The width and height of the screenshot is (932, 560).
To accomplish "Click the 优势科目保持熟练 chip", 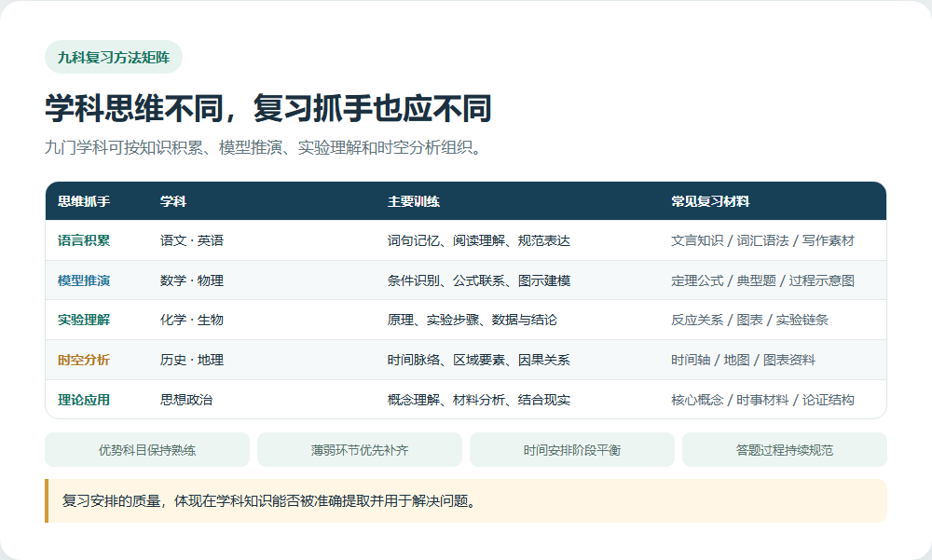I will [147, 450].
